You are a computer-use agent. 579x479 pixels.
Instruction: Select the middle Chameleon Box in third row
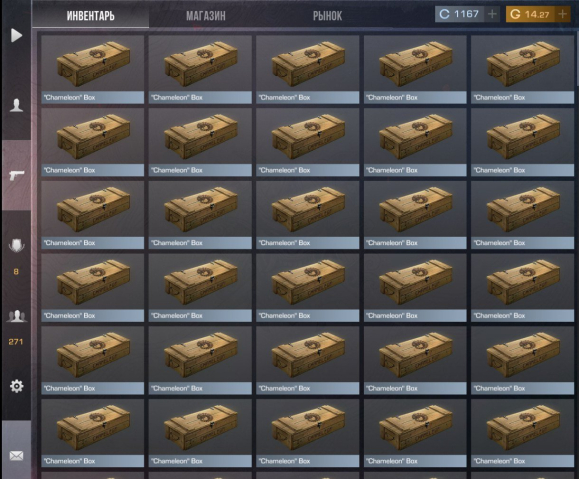308,215
